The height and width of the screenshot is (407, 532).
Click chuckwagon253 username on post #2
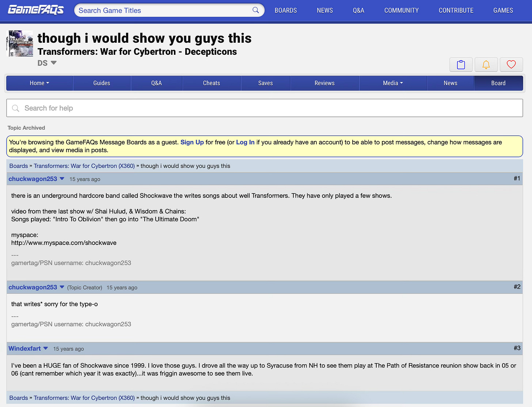point(33,287)
